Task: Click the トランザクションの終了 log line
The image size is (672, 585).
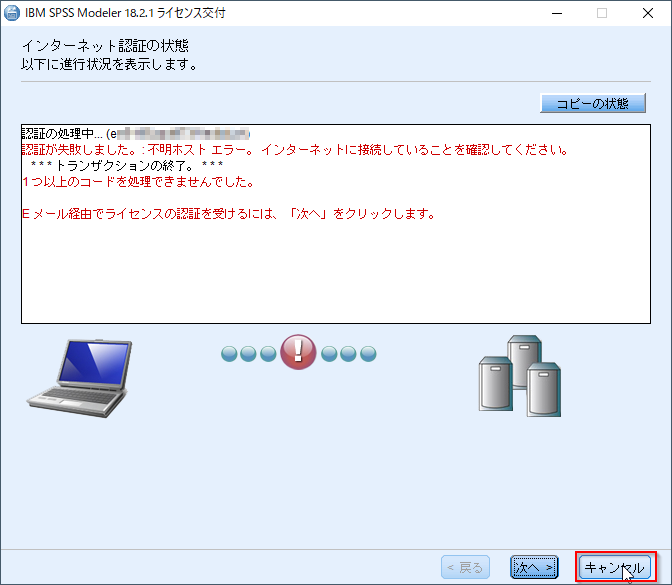Action: click(x=127, y=165)
